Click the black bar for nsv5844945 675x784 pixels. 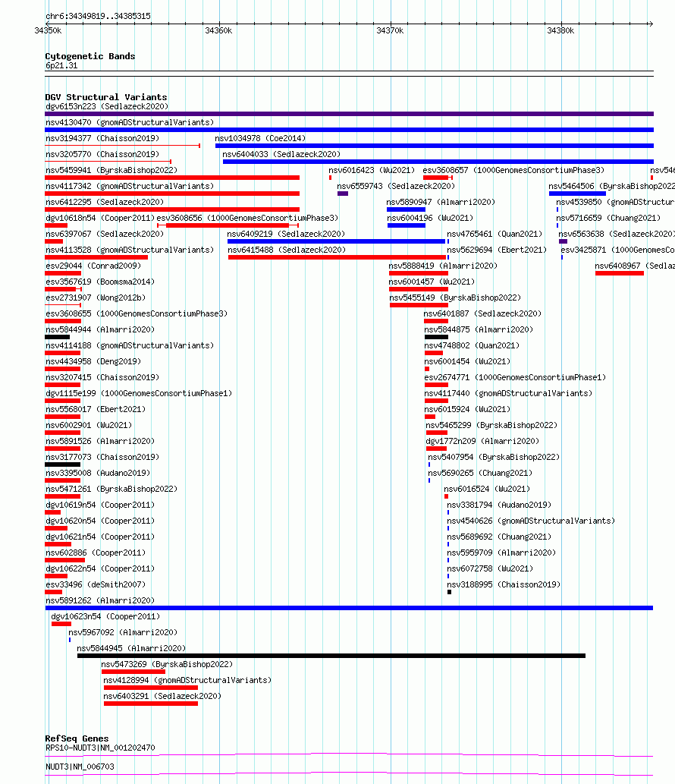click(x=331, y=656)
